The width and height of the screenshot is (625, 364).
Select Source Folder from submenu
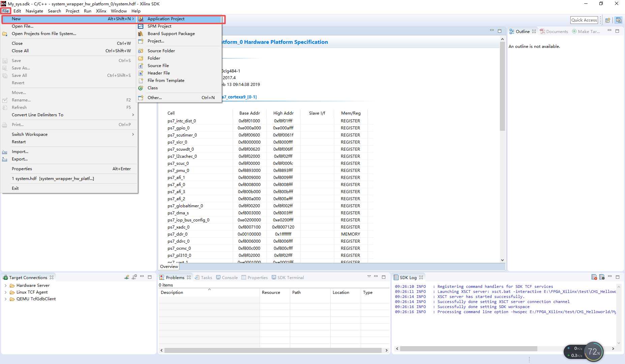point(161,51)
